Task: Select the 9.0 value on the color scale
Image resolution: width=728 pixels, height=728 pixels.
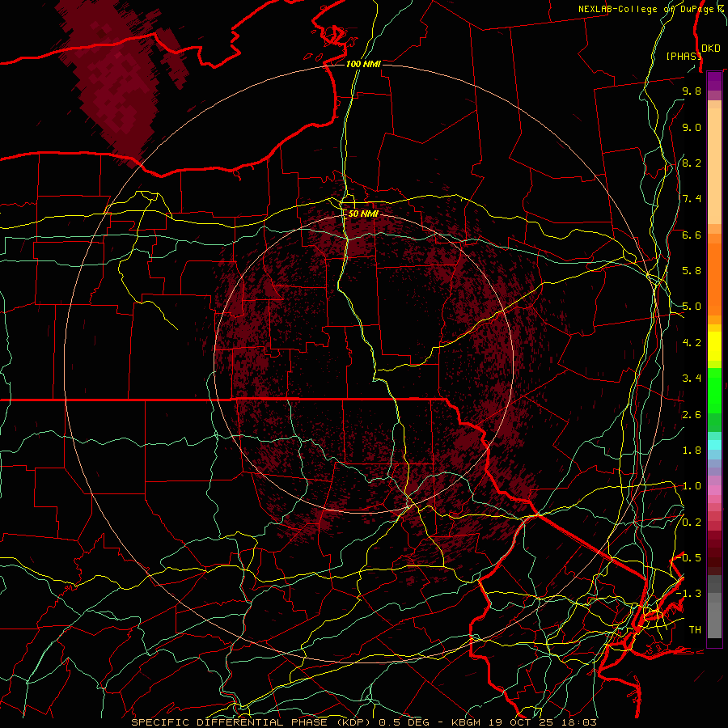Action: [692, 127]
